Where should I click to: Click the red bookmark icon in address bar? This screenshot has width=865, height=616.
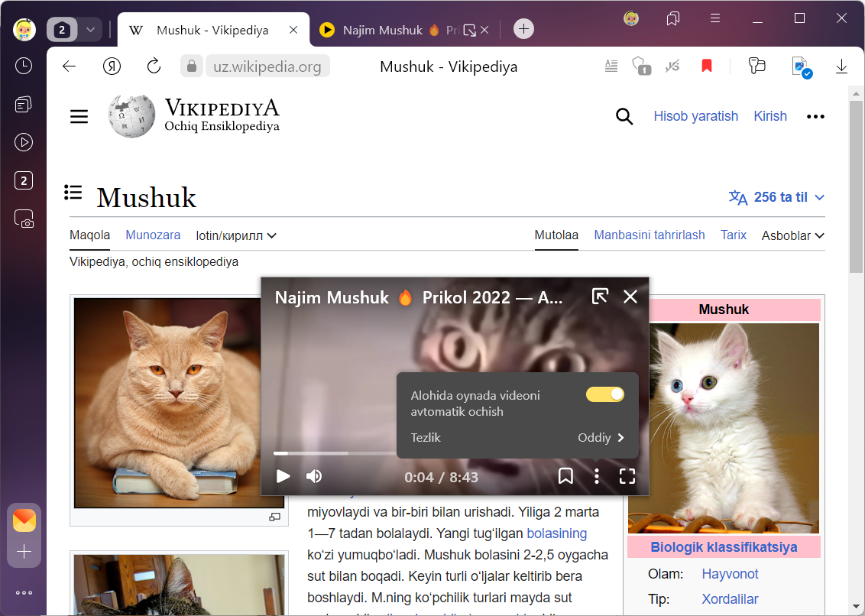(x=707, y=66)
